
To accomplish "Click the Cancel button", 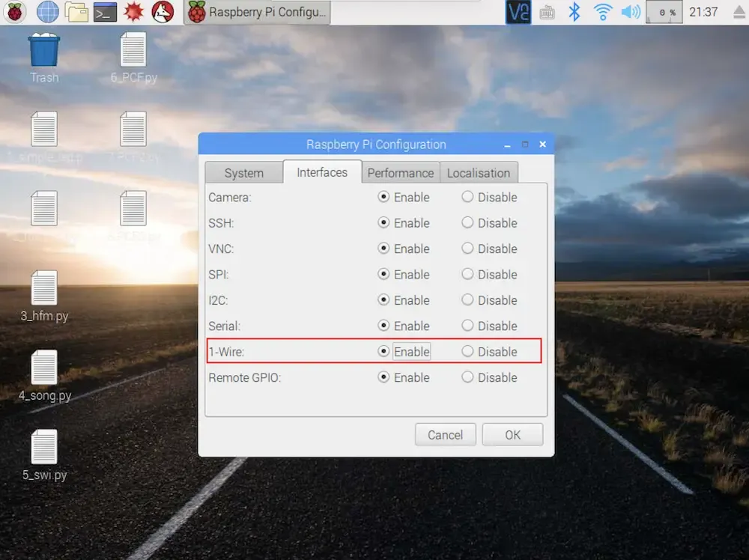I will [x=445, y=434].
